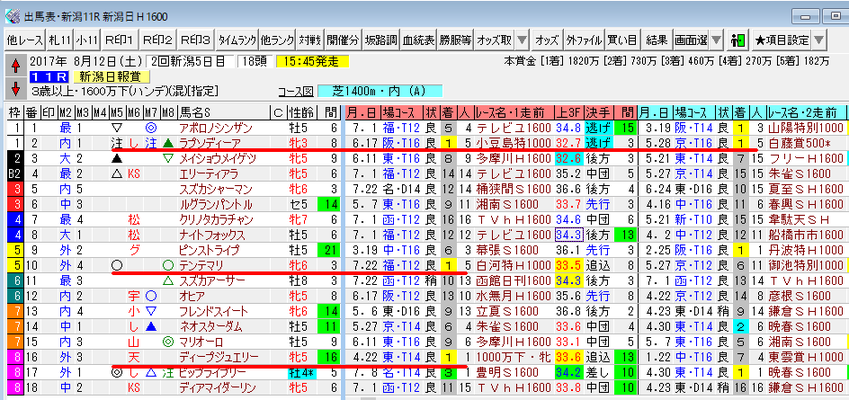Switch to 小11 race

pyautogui.click(x=86, y=41)
